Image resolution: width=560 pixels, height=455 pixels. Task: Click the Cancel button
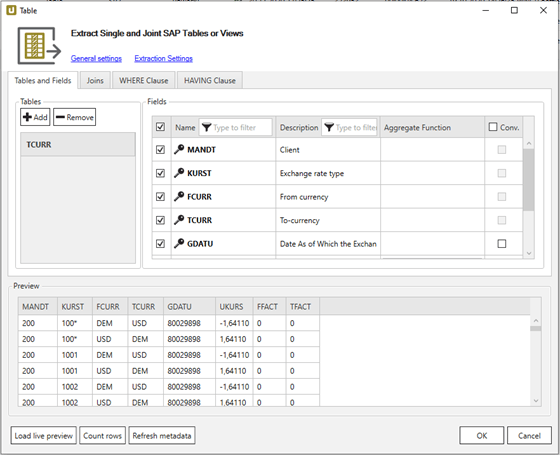pos(529,436)
